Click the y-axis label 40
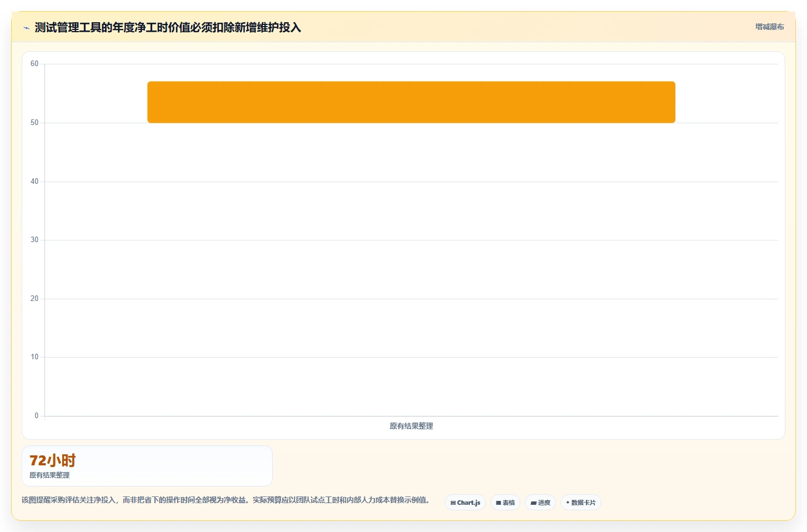 [x=34, y=182]
